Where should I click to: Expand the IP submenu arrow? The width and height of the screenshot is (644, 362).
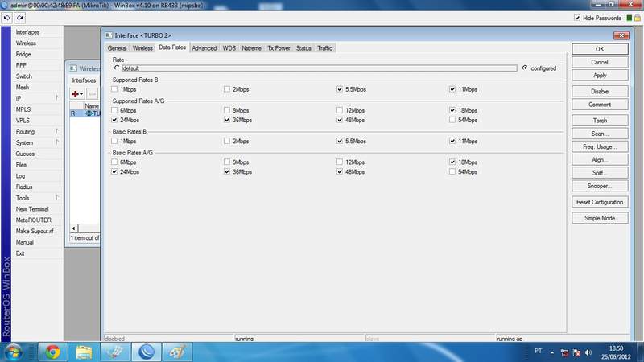[x=57, y=97]
